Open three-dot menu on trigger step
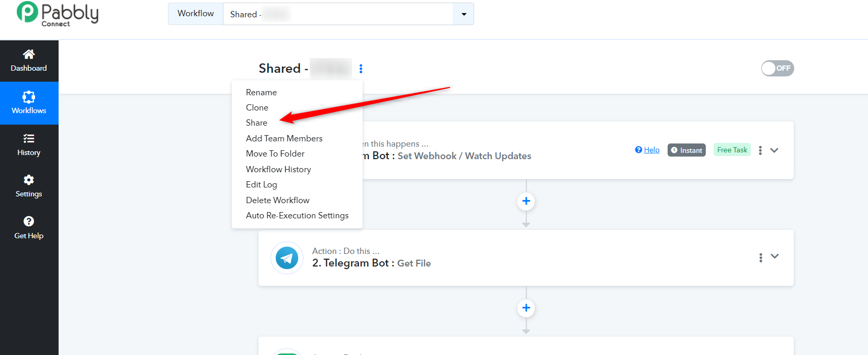Screen dimensions: 868x355 click(760, 150)
